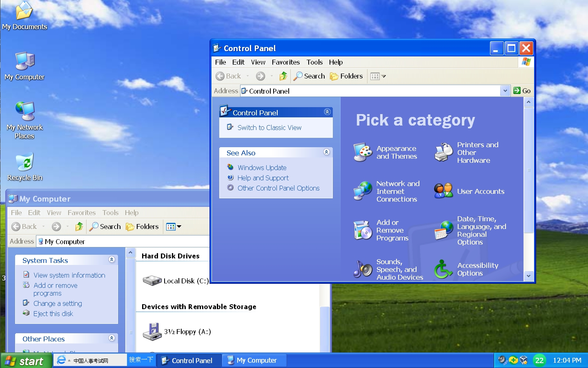Collapse the Control Panel sidebar section
The width and height of the screenshot is (588, 368).
point(327,112)
